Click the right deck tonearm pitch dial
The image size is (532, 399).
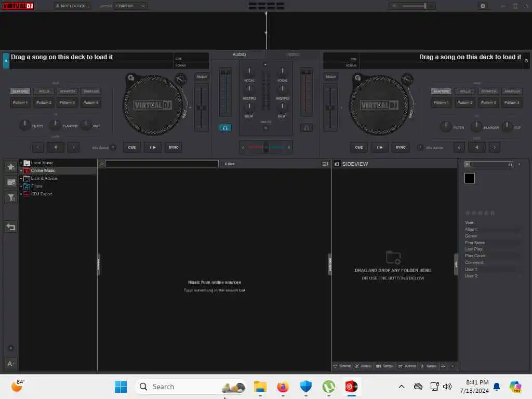(407, 79)
